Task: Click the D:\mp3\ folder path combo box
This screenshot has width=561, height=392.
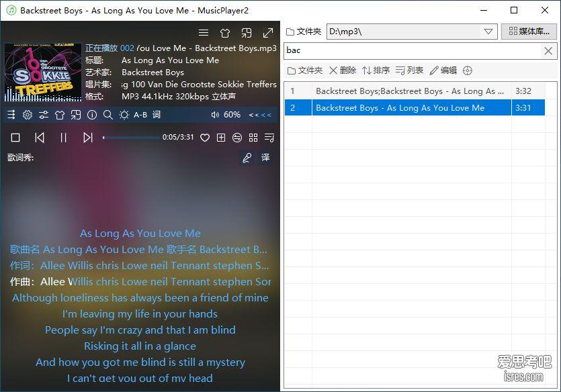Action: pyautogui.click(x=412, y=32)
